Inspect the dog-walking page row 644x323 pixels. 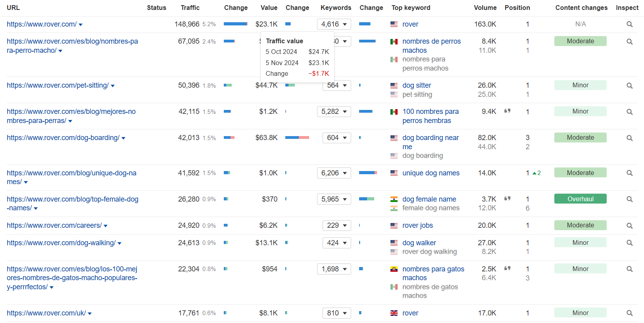coord(629,243)
